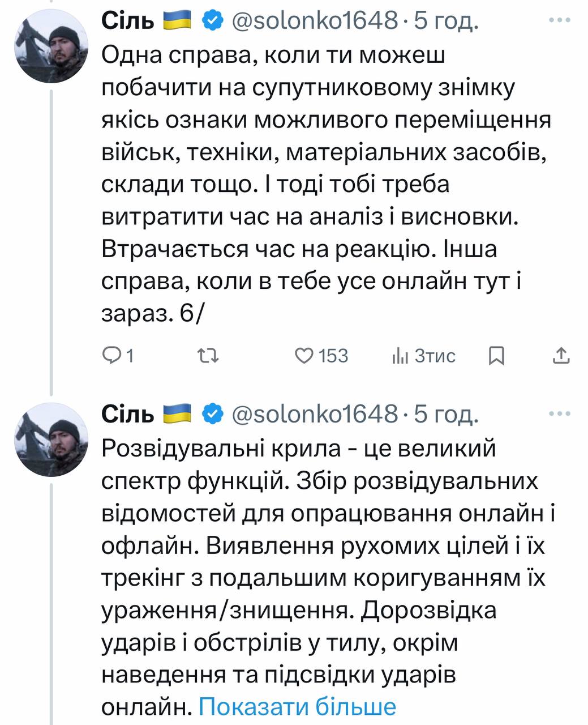
Task: Open @solonko1648 handle in second tweet
Action: 315,415
